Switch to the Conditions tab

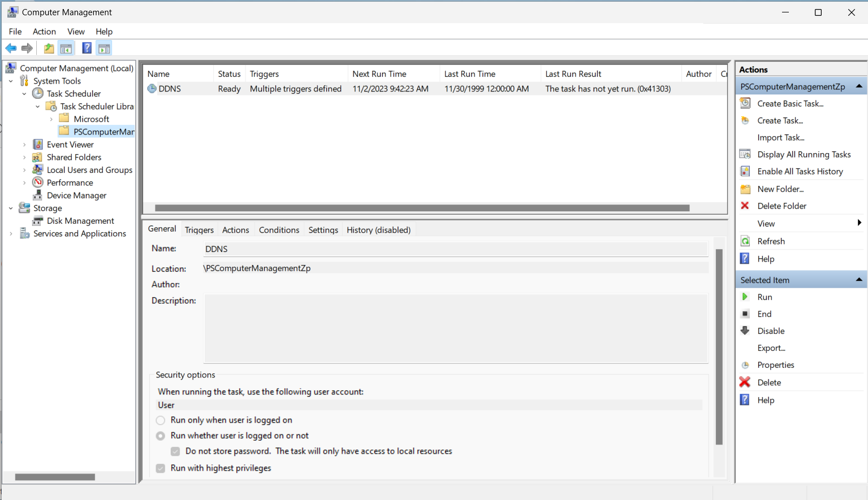pyautogui.click(x=279, y=230)
